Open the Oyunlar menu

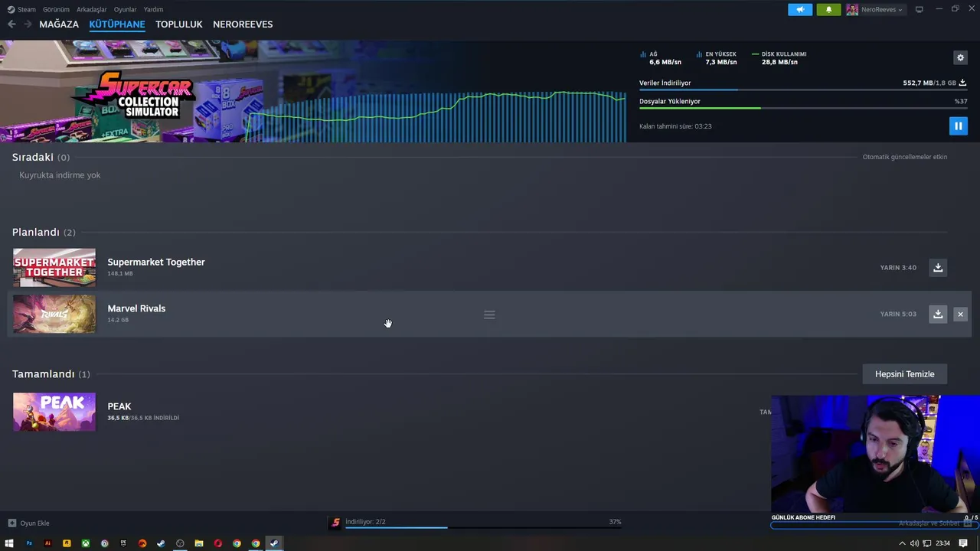(125, 10)
